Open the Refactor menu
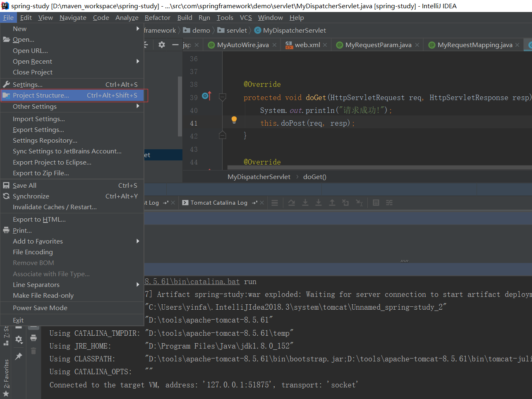The width and height of the screenshot is (532, 399). (157, 17)
